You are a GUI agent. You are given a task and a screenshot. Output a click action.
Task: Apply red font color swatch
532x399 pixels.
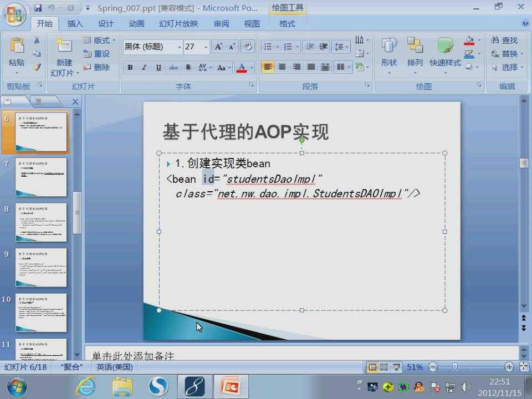[242, 67]
